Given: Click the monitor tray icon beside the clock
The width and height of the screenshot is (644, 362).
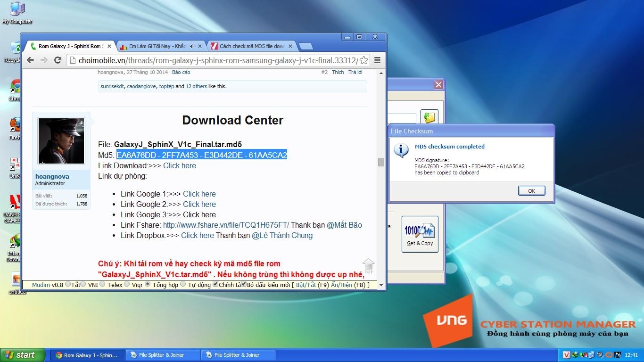Looking at the screenshot, I should point(617,355).
